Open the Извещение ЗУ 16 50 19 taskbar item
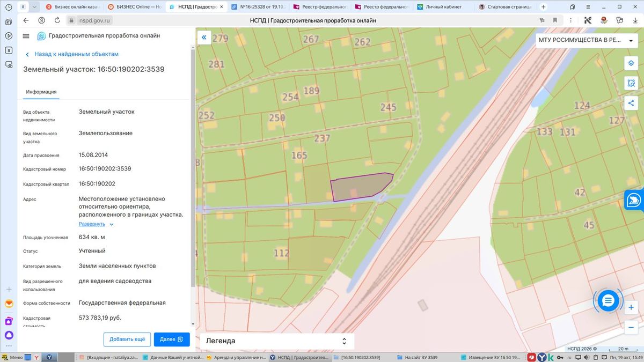 click(490, 357)
